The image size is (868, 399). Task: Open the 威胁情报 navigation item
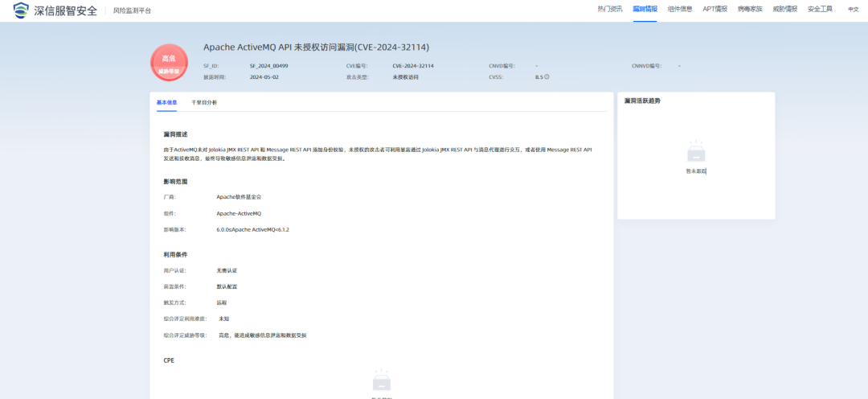point(785,10)
